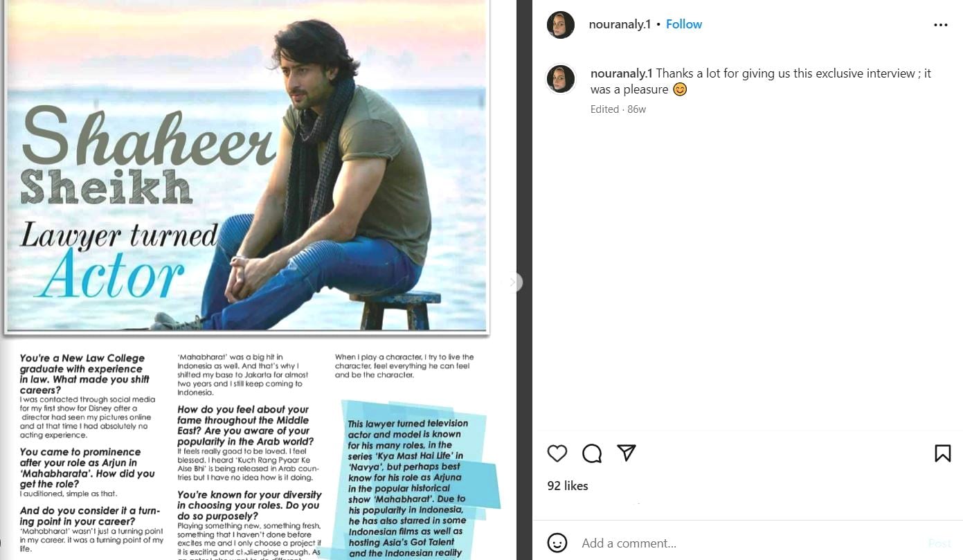The image size is (963, 560).
Task: Click the profile avatar in the post header
Action: tap(561, 25)
